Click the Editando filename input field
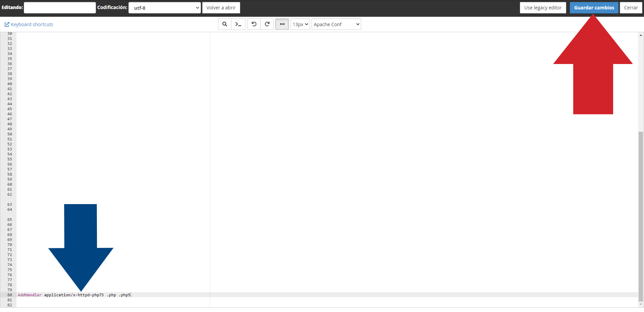The height and width of the screenshot is (312, 644). point(60,8)
